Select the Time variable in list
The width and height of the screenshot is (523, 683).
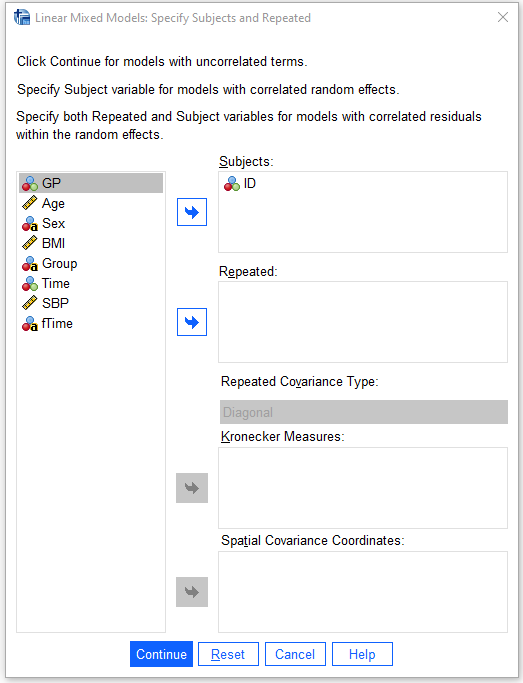[91, 284]
